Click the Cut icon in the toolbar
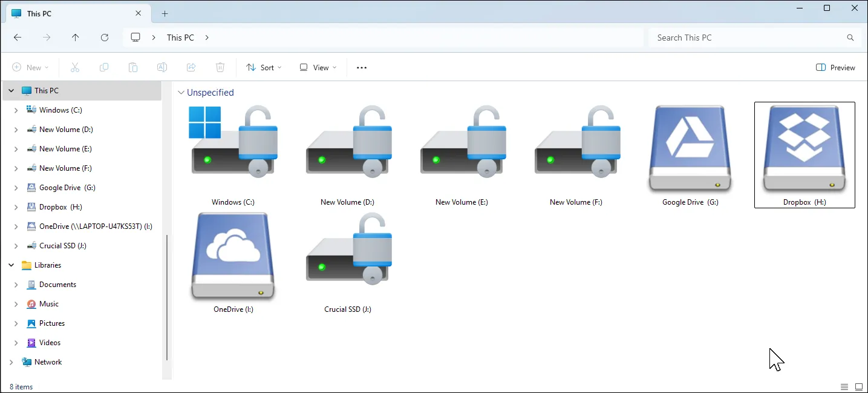Screen dimensions: 868x393 [75, 67]
